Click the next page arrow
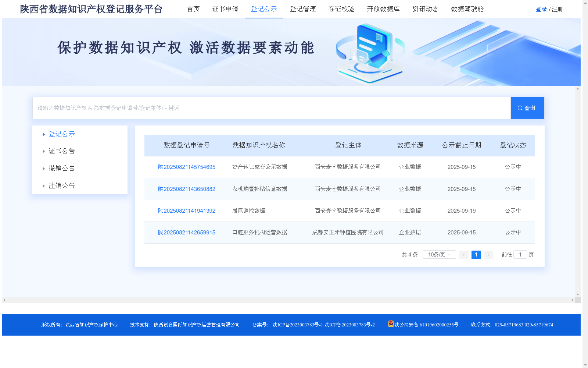The image size is (588, 368). [x=488, y=255]
